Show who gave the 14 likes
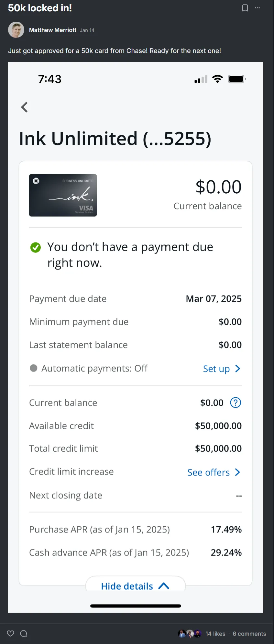The width and height of the screenshot is (274, 644). (215, 634)
